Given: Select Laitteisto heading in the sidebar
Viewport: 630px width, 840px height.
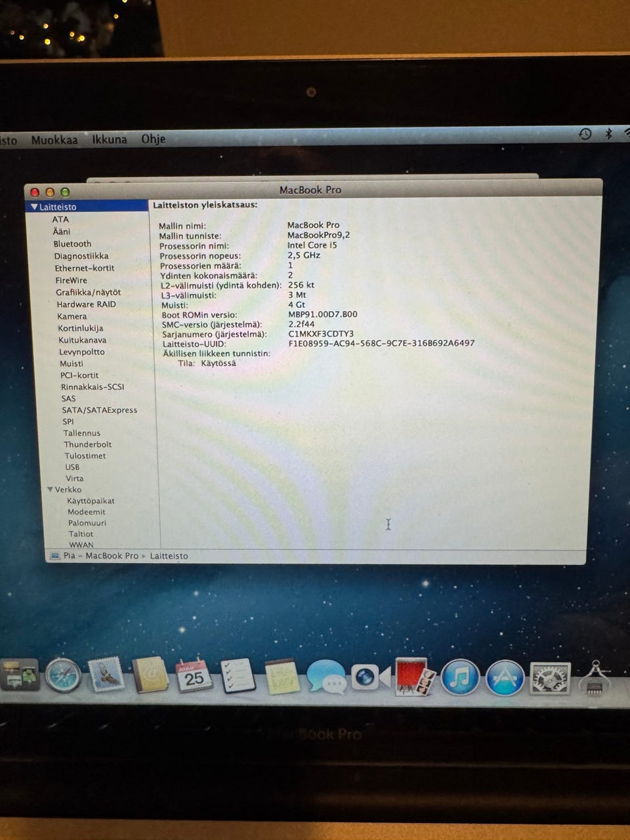Looking at the screenshot, I should [x=58, y=207].
